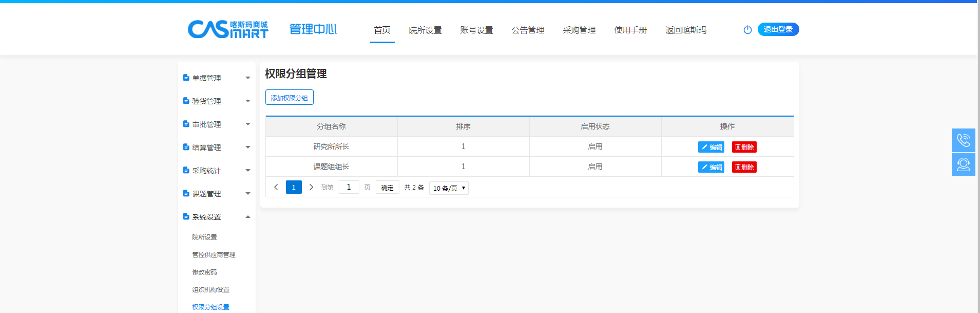Click the CASmart logo
The height and width of the screenshot is (313, 980).
click(228, 29)
